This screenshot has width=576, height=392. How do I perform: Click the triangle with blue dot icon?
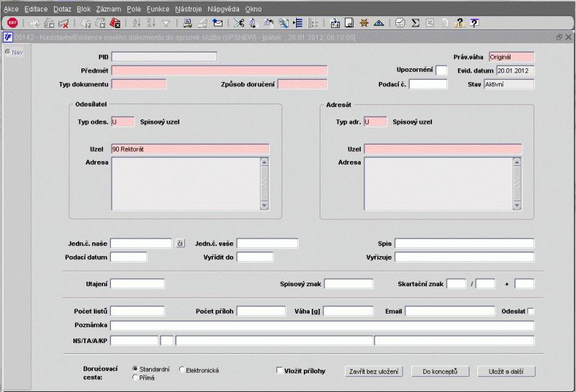tap(379, 23)
